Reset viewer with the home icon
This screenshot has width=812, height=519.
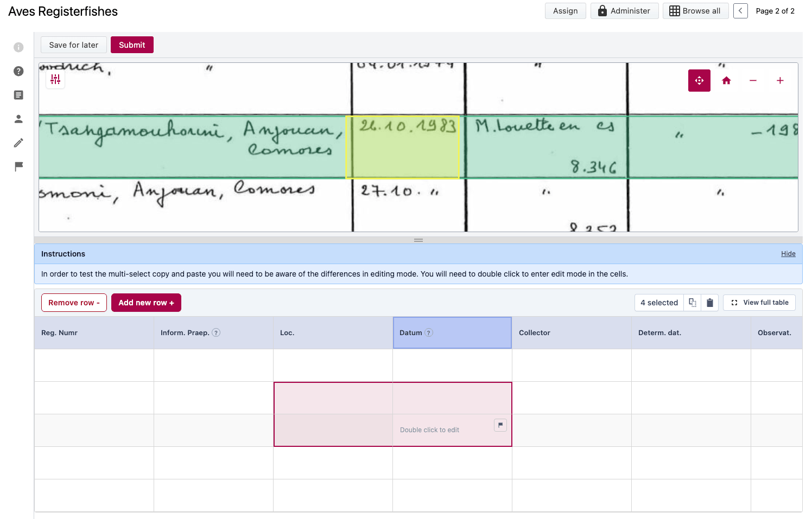(x=726, y=80)
